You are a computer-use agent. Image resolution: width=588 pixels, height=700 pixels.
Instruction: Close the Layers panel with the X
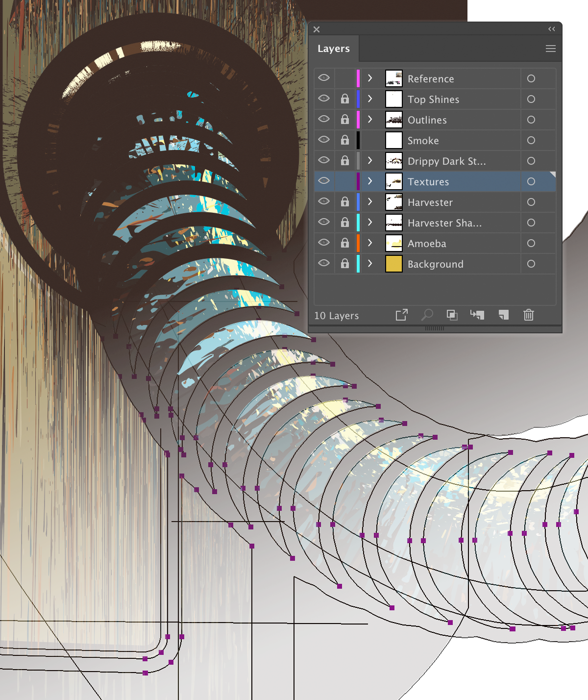coord(317,29)
